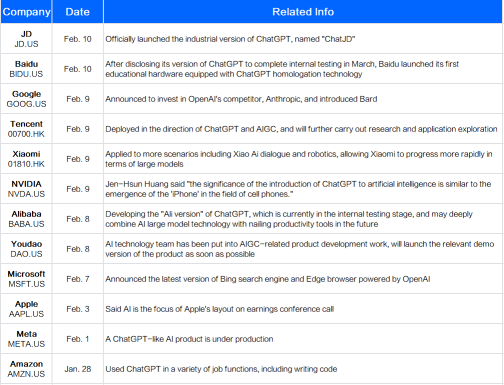This screenshot has width=504, height=385.
Task: Click Youdao's AIGC-related product info text
Action: click(300, 249)
